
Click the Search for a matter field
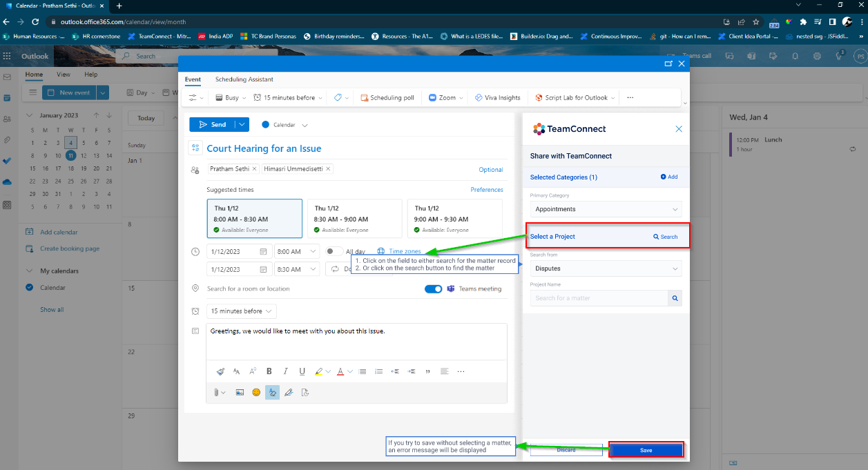pyautogui.click(x=599, y=298)
